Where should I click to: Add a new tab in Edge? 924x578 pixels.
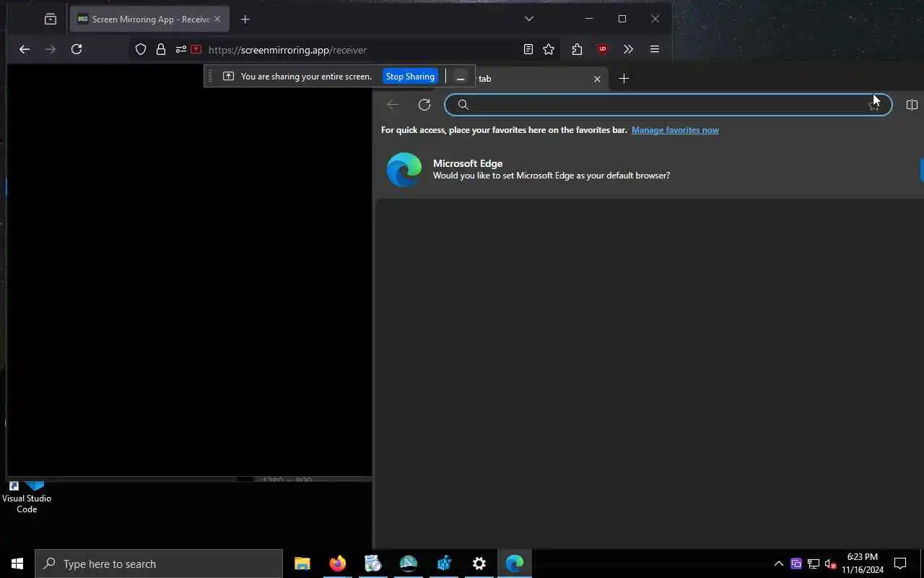(624, 78)
